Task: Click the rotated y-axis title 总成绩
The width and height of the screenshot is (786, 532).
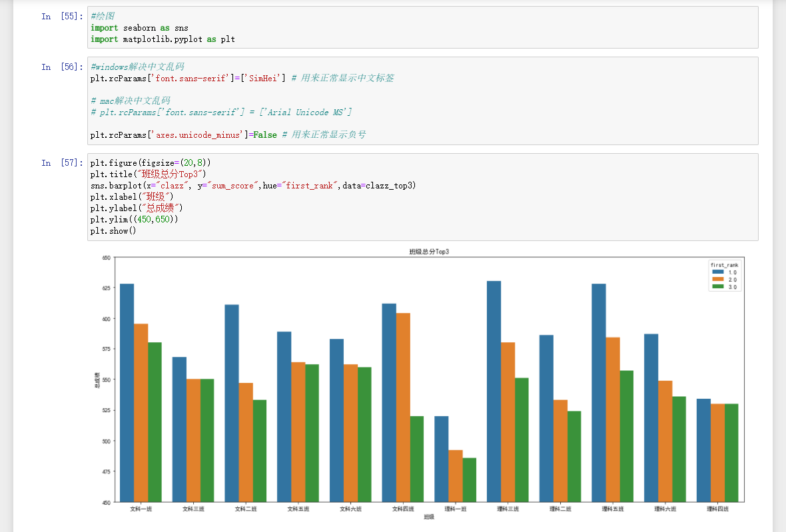Action: coord(97,380)
